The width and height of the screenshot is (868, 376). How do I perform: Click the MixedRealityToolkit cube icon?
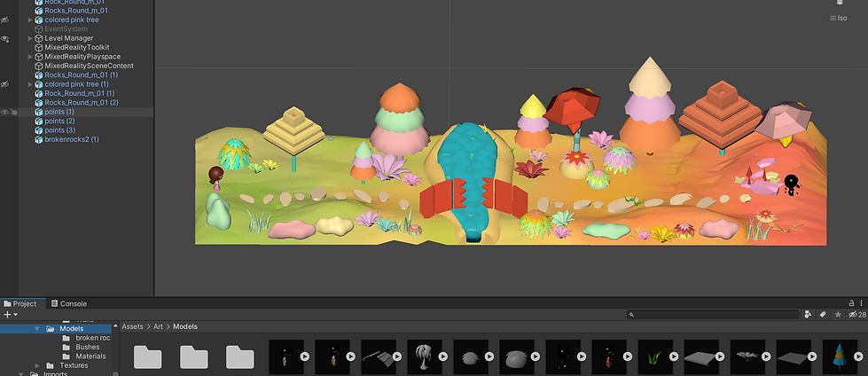coord(39,48)
